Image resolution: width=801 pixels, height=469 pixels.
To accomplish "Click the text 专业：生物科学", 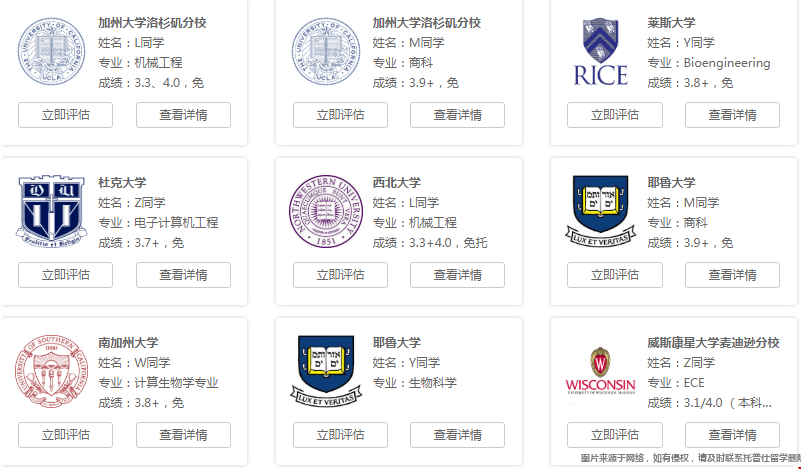I will pos(415,383).
